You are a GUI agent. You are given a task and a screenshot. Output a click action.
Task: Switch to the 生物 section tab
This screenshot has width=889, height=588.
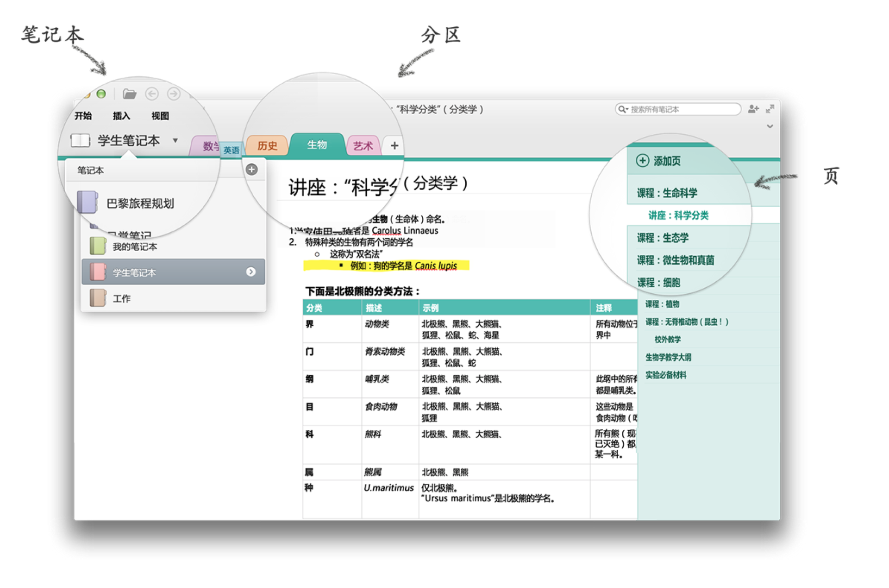[x=317, y=145]
